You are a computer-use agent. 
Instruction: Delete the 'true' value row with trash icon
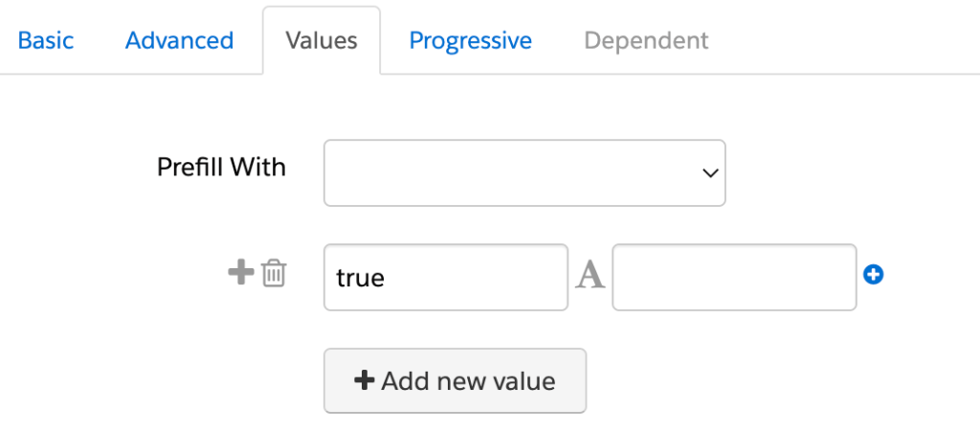point(274,273)
